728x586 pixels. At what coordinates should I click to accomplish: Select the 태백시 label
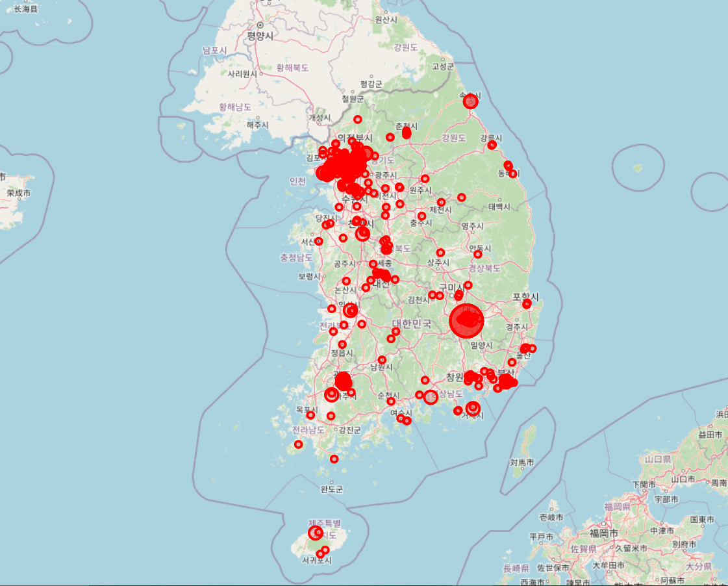coord(499,207)
